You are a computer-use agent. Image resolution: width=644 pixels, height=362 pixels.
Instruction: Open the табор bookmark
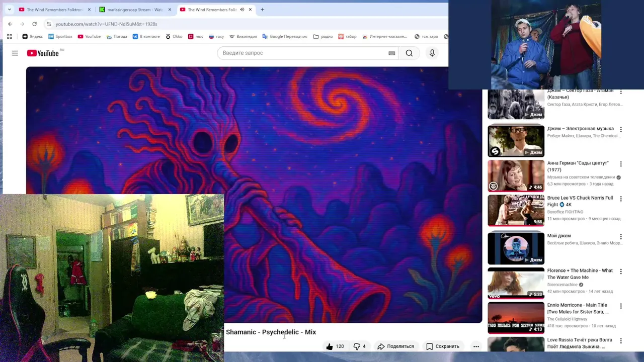click(347, 37)
